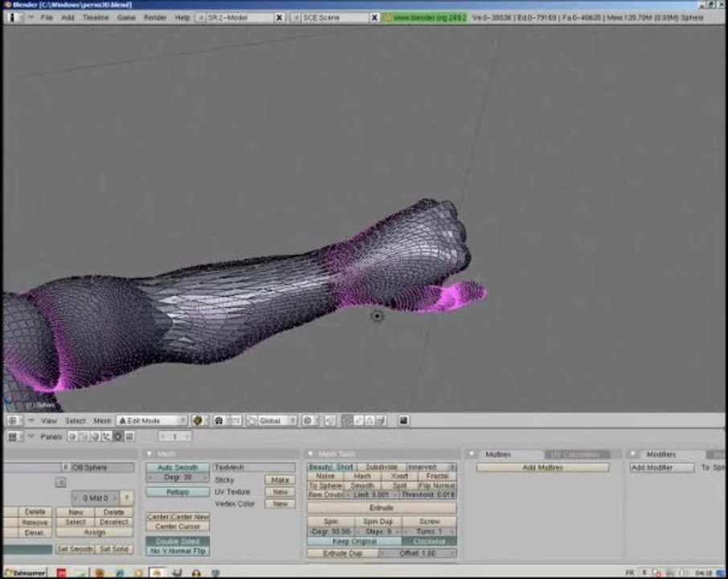728x579 pixels.
Task: Open the Edit Mode dropdown
Action: click(152, 421)
